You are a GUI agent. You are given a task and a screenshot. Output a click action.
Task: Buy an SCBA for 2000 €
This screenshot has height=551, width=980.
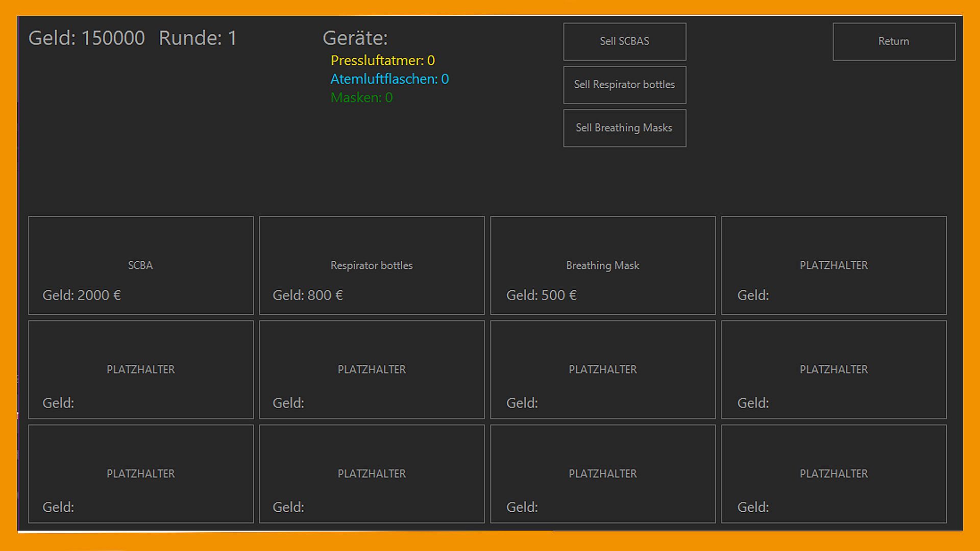[140, 265]
